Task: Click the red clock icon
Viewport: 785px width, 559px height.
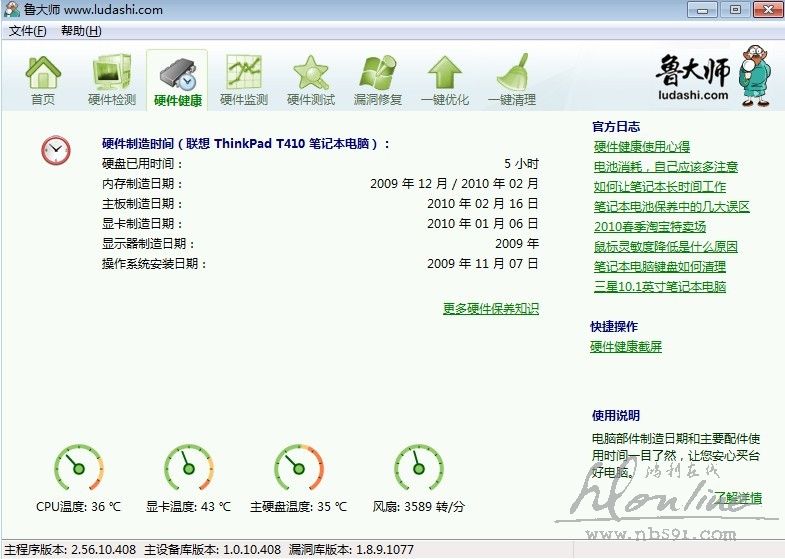Action: pyautogui.click(x=56, y=150)
